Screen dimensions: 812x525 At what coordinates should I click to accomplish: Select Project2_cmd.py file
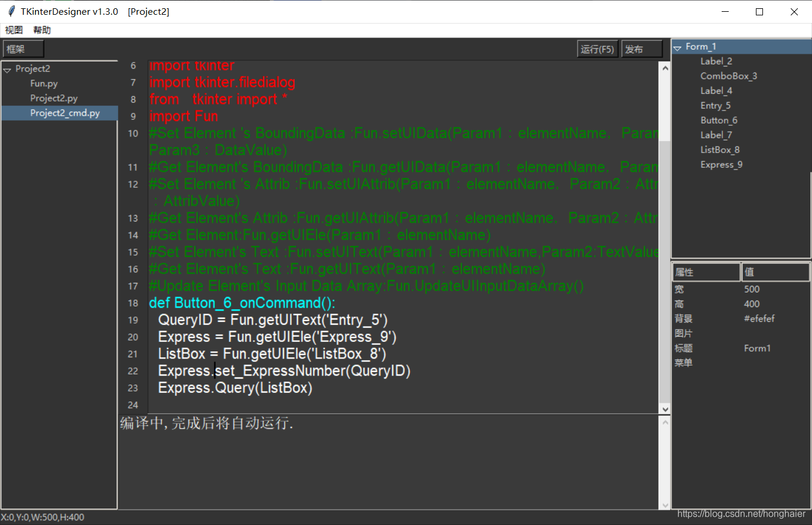coord(60,113)
